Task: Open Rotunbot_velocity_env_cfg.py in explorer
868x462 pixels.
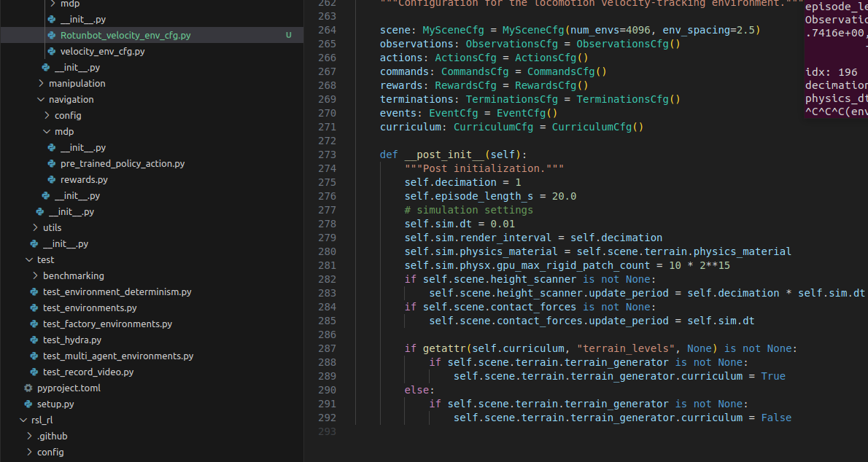Action: (125, 35)
